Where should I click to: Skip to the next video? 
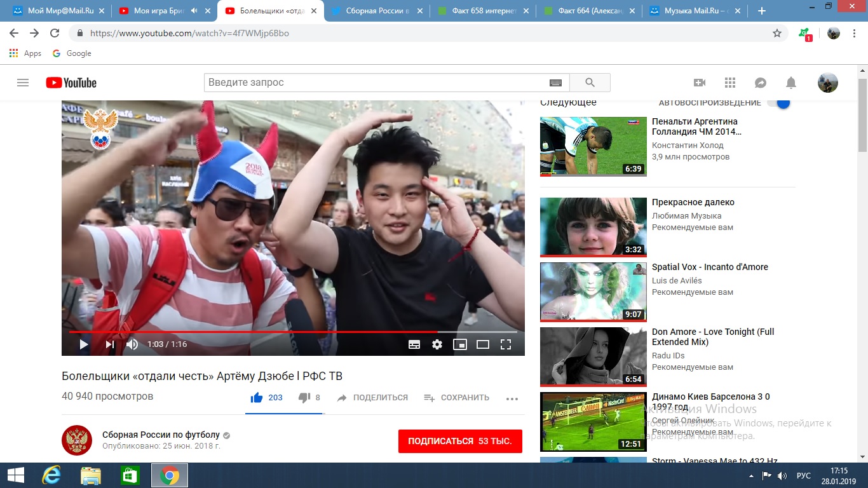click(110, 344)
